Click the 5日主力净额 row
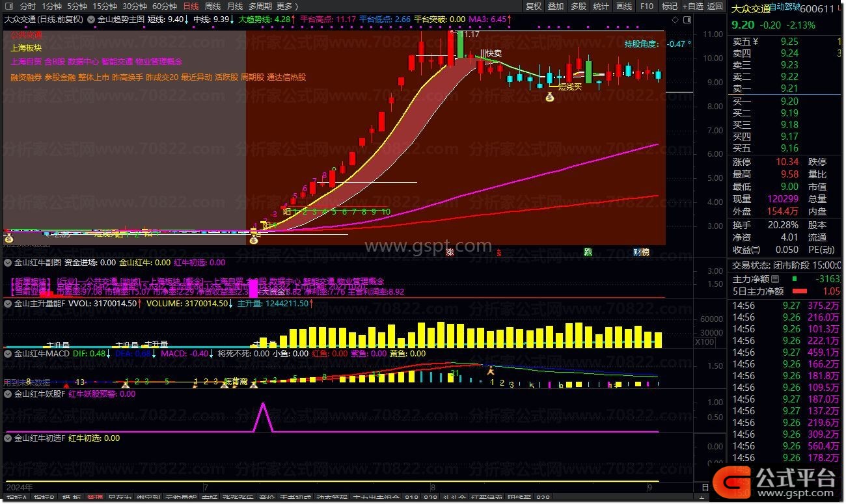 (x=786, y=291)
